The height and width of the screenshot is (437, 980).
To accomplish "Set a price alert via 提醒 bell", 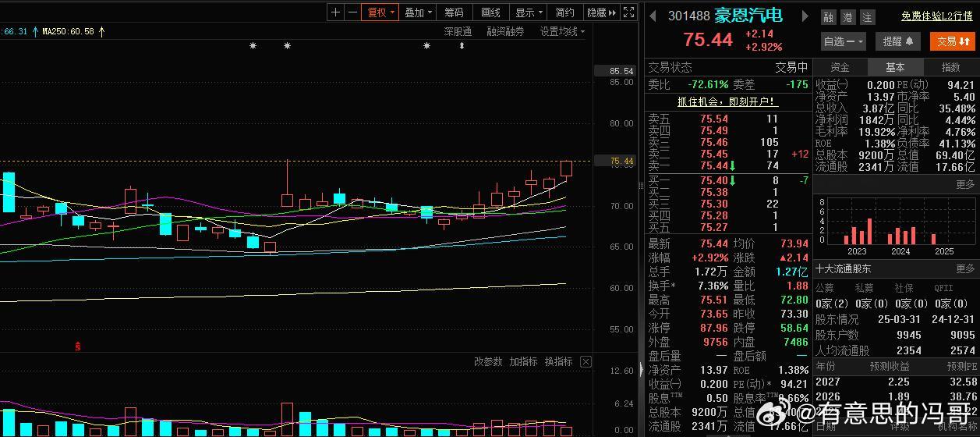I will click(898, 41).
